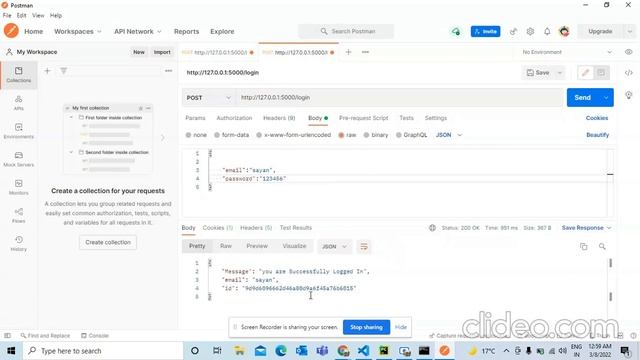Viewport: 640px width, 360px height.
Task: Click the user avatar in header
Action: click(564, 31)
